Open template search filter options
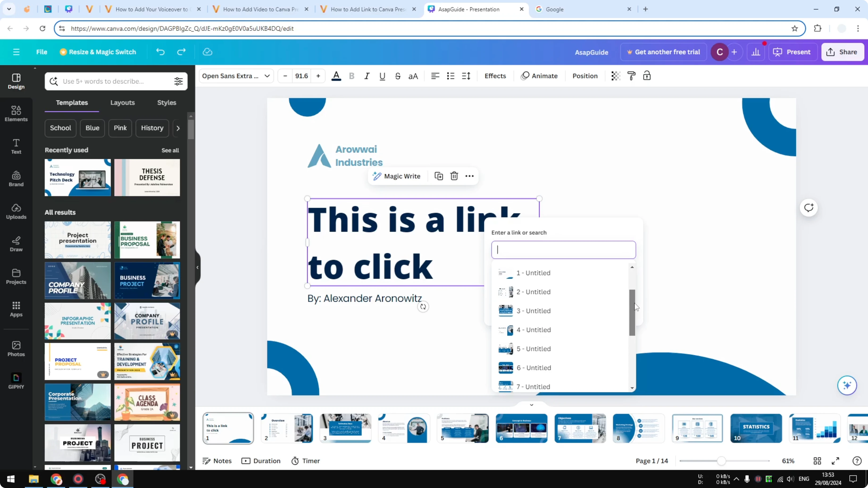Screen dimensions: 868x488 pos(178,81)
